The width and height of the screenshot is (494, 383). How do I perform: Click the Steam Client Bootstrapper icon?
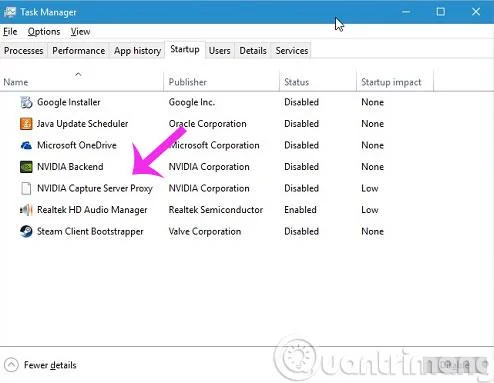[x=26, y=231]
